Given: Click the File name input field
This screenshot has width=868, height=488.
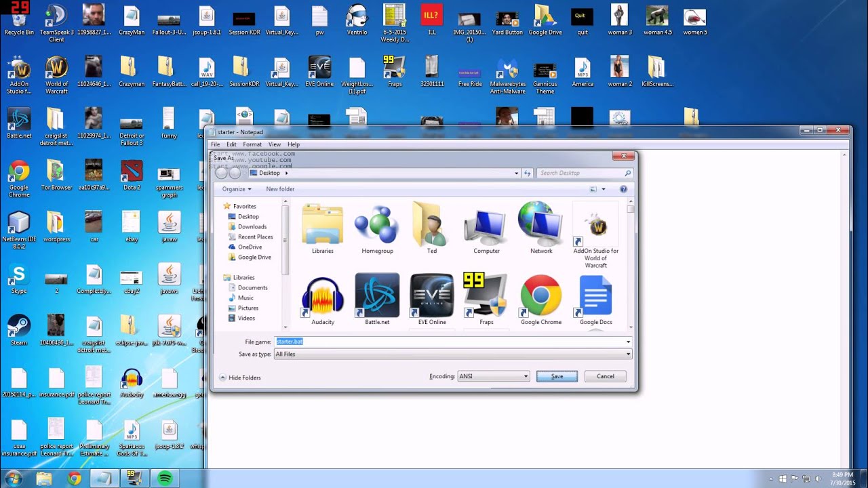Looking at the screenshot, I should pos(452,342).
